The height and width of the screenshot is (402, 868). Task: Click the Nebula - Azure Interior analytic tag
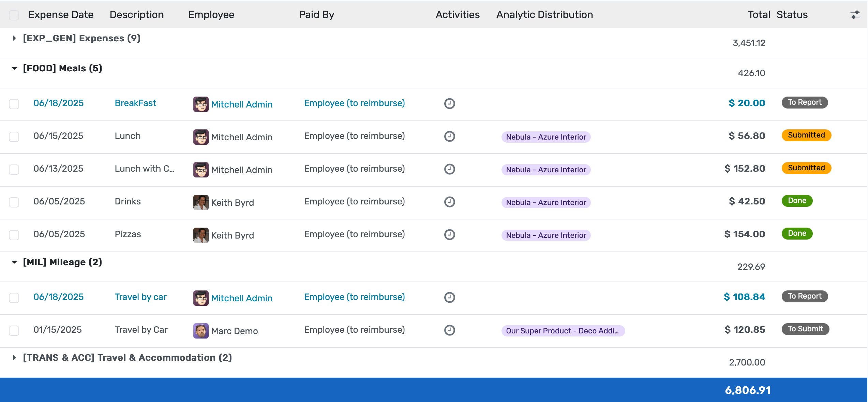546,137
